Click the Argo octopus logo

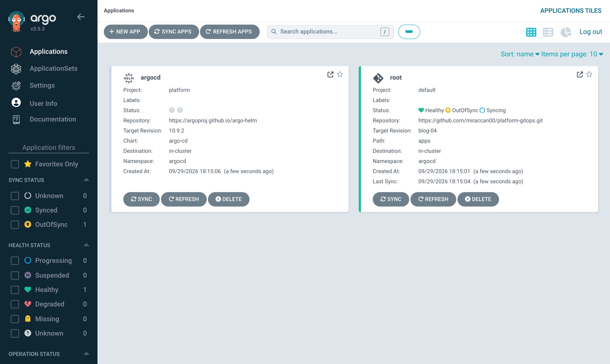[x=16, y=21]
